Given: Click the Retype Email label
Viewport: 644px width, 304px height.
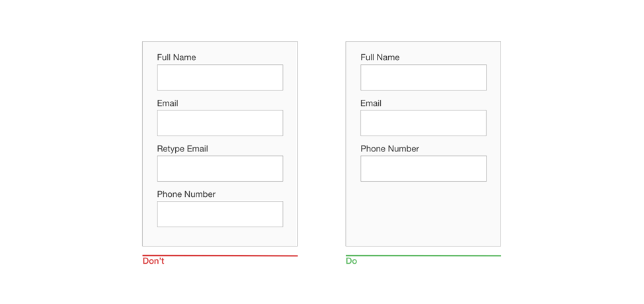Looking at the screenshot, I should [182, 149].
